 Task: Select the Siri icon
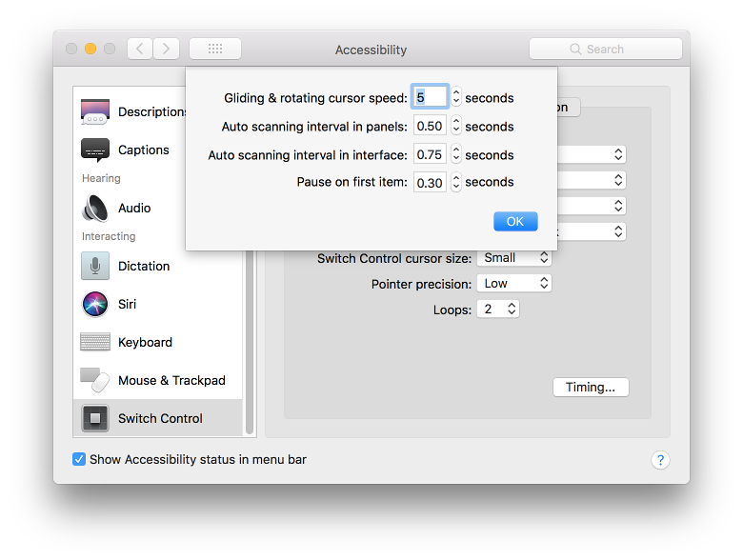(95, 304)
